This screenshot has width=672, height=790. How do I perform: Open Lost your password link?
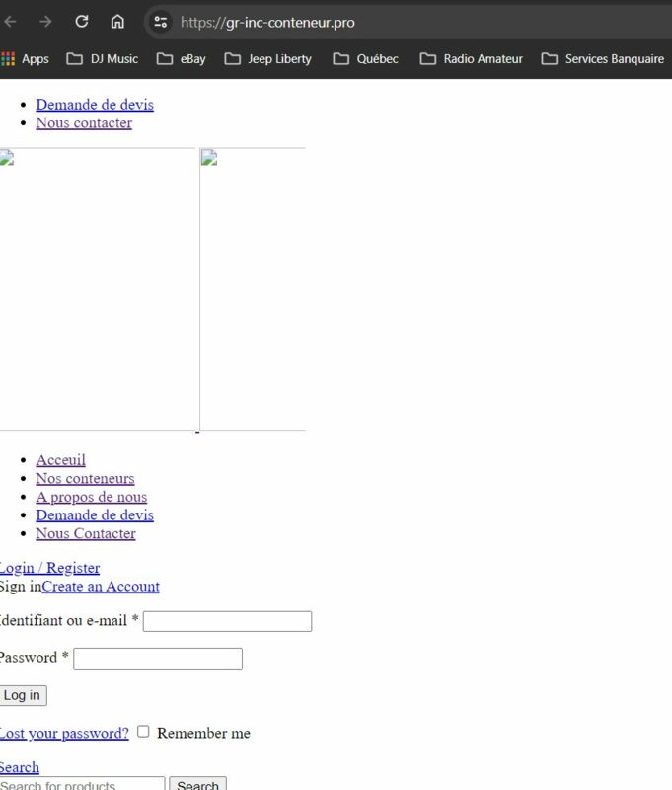64,733
